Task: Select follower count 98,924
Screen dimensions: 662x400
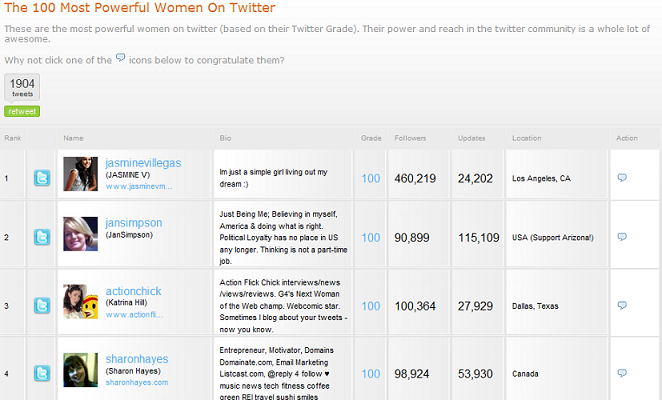Action: point(412,374)
